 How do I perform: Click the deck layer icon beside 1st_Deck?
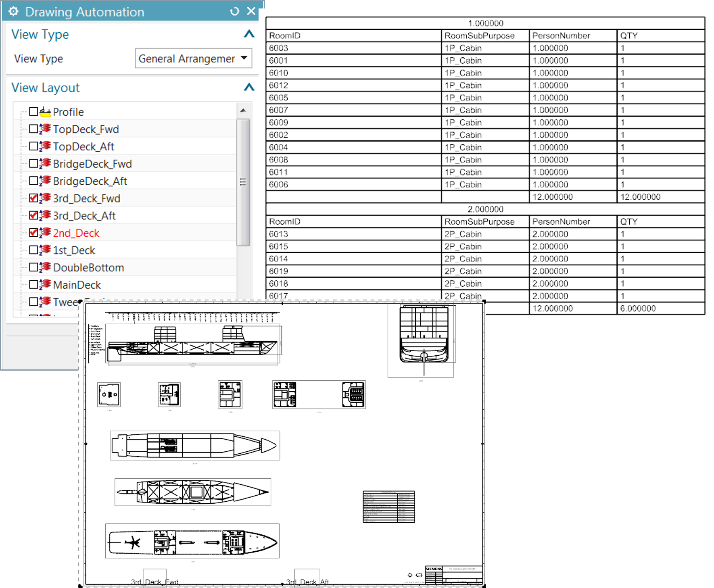pos(46,250)
